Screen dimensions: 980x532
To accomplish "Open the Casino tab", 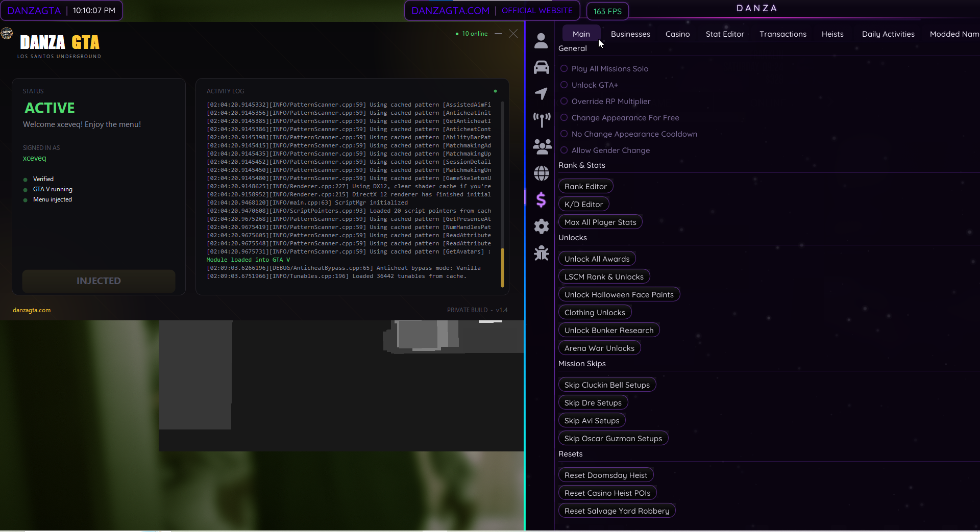I will pos(677,34).
